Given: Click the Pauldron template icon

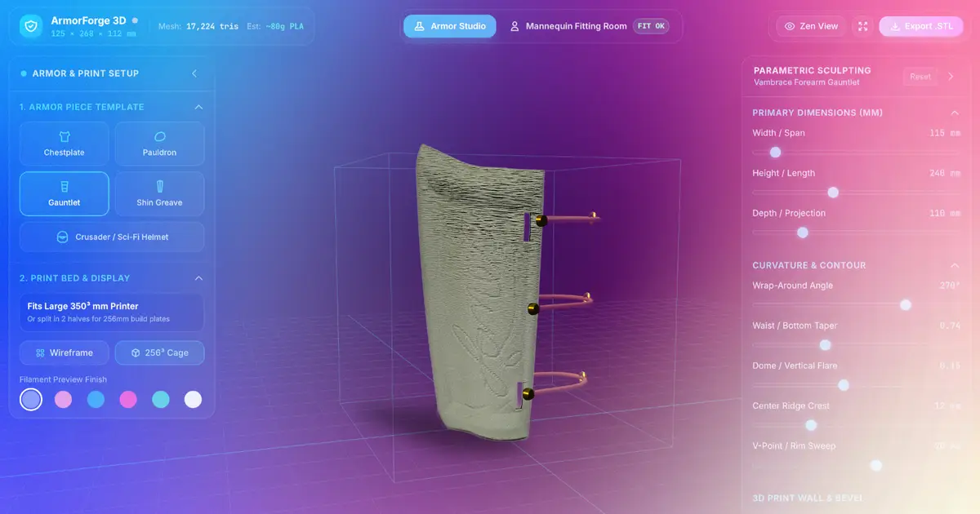Looking at the screenshot, I should tap(160, 137).
